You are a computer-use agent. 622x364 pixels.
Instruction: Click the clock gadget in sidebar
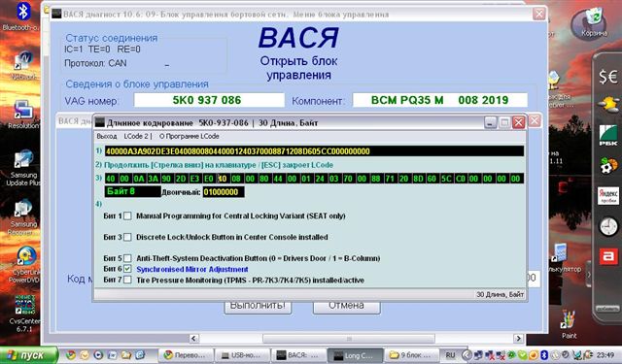coord(607,227)
